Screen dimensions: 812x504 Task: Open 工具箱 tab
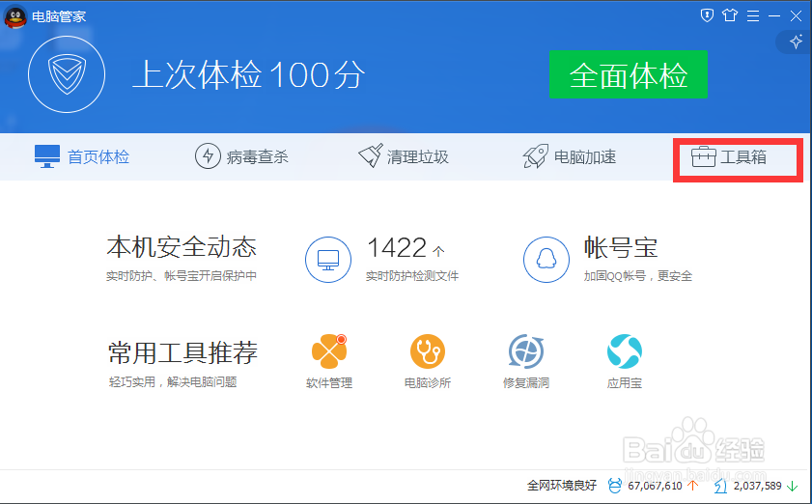[729, 157]
